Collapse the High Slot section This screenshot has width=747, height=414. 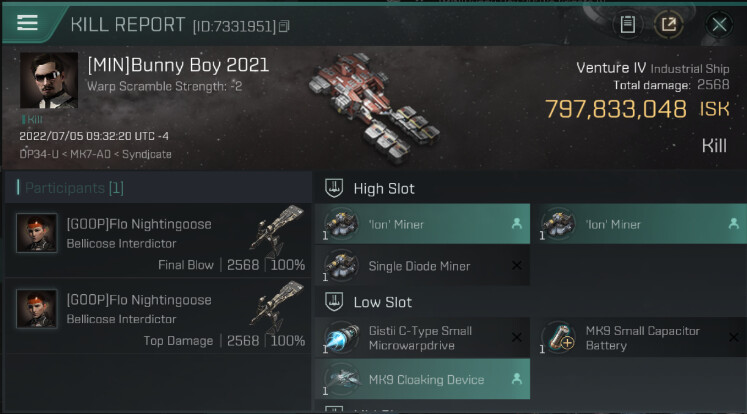point(336,188)
